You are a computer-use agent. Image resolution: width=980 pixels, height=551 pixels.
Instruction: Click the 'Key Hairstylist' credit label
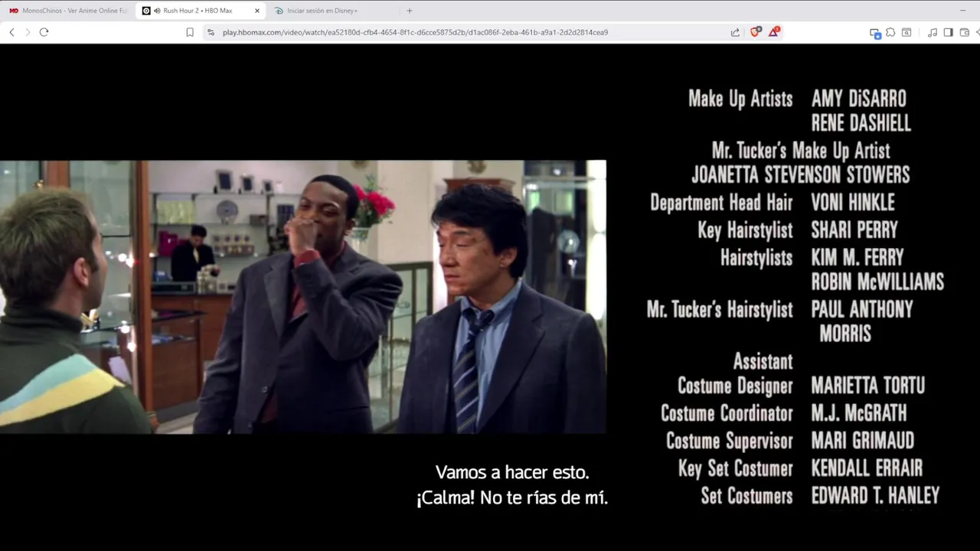click(x=745, y=230)
